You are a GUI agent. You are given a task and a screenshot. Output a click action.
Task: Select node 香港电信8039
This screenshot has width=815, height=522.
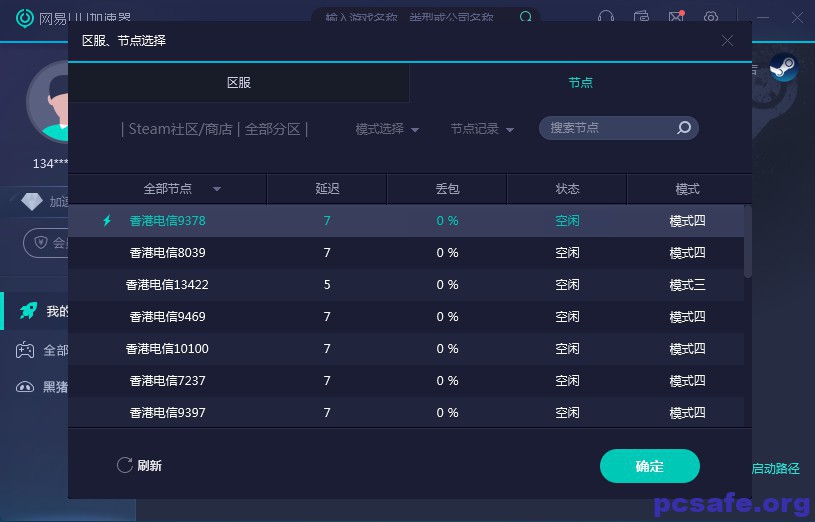[x=167, y=253]
